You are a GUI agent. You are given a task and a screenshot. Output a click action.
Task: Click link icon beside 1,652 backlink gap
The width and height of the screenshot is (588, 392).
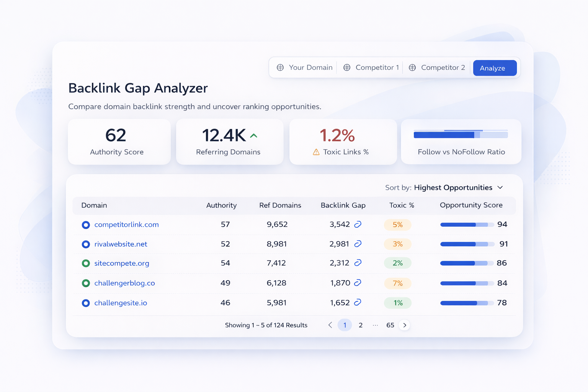tap(358, 302)
